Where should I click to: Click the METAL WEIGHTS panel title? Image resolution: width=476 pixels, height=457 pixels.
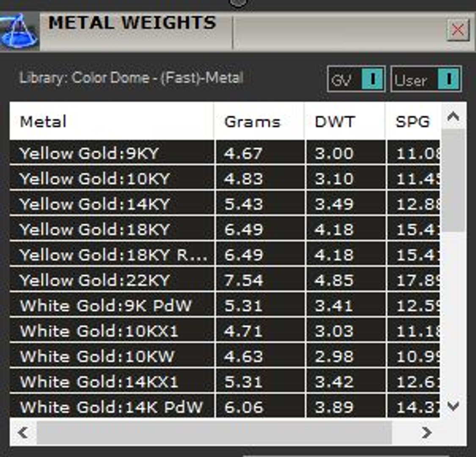[x=132, y=22]
